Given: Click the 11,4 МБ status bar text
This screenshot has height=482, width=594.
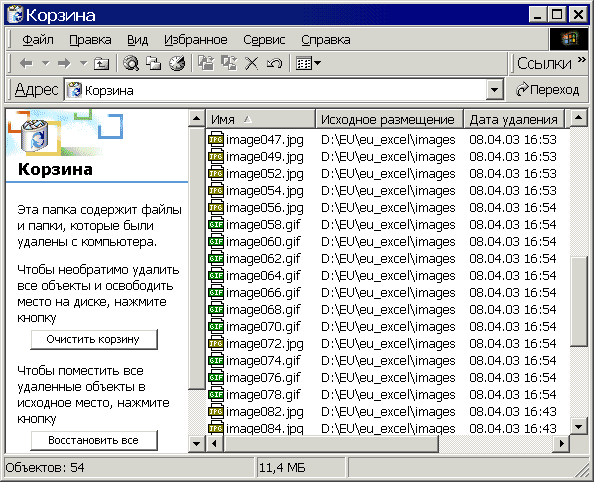Looking at the screenshot, I should point(282,468).
